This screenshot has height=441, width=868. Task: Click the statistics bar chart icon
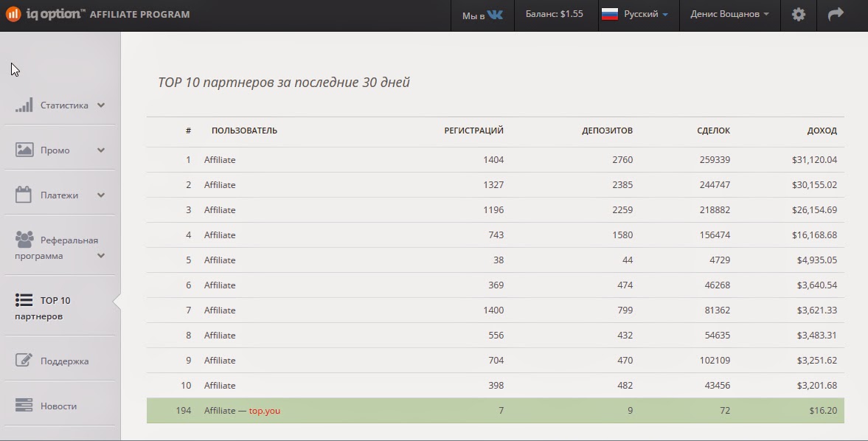24,105
